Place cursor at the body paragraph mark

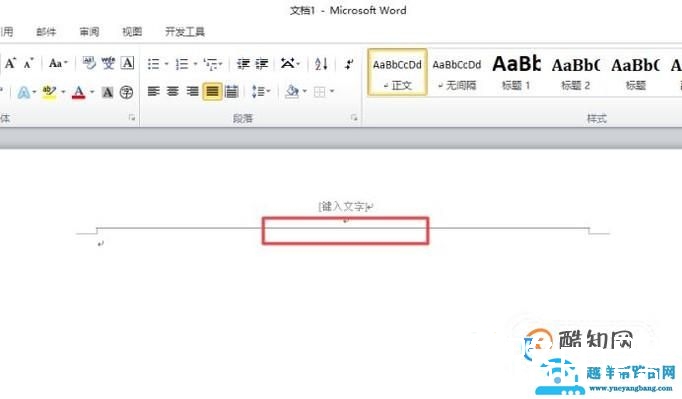100,244
